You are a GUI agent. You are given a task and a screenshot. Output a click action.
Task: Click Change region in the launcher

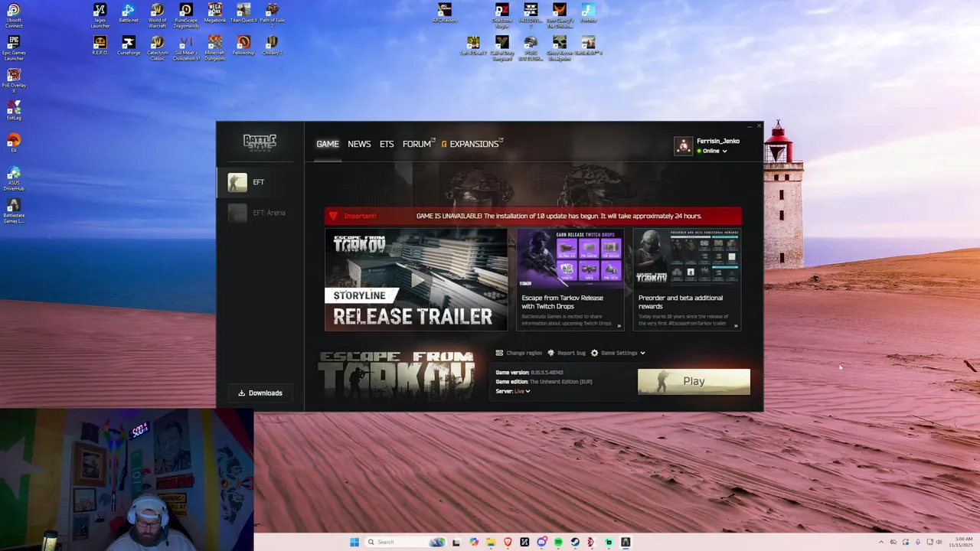[x=518, y=353]
